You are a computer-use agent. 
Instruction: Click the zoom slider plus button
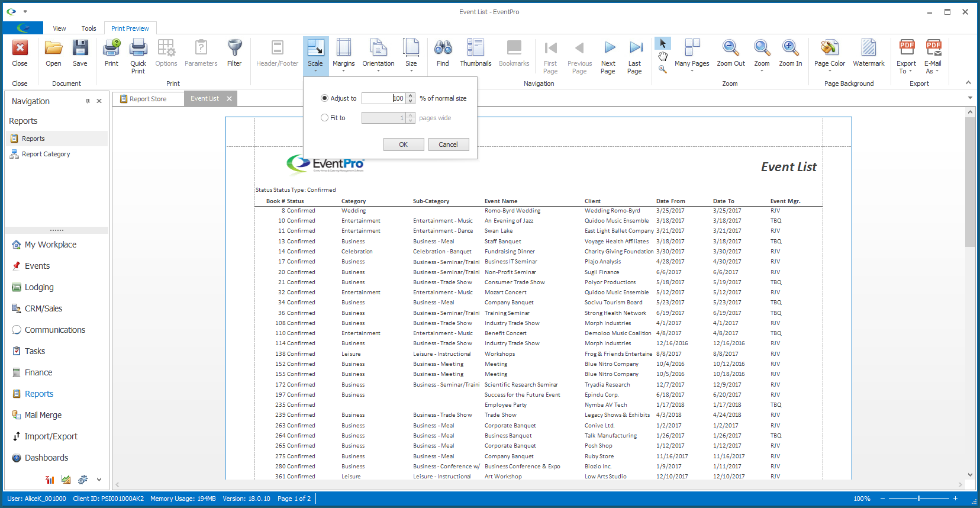(955, 499)
